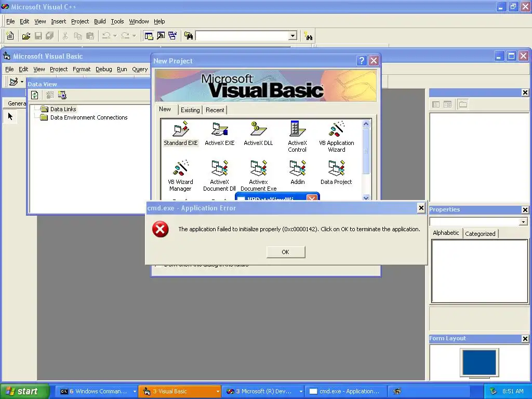Select the Alphabetic tab in Properties
The width and height of the screenshot is (532, 399).
pos(446,233)
